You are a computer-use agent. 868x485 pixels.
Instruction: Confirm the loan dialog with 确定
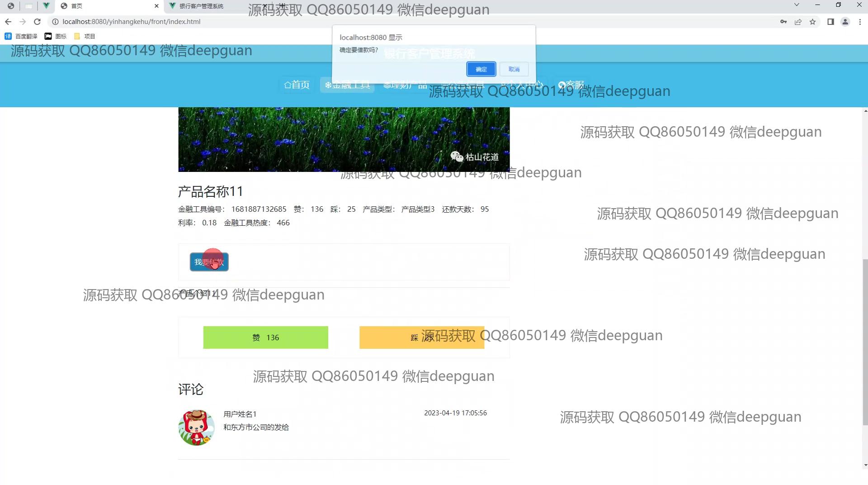pos(481,69)
